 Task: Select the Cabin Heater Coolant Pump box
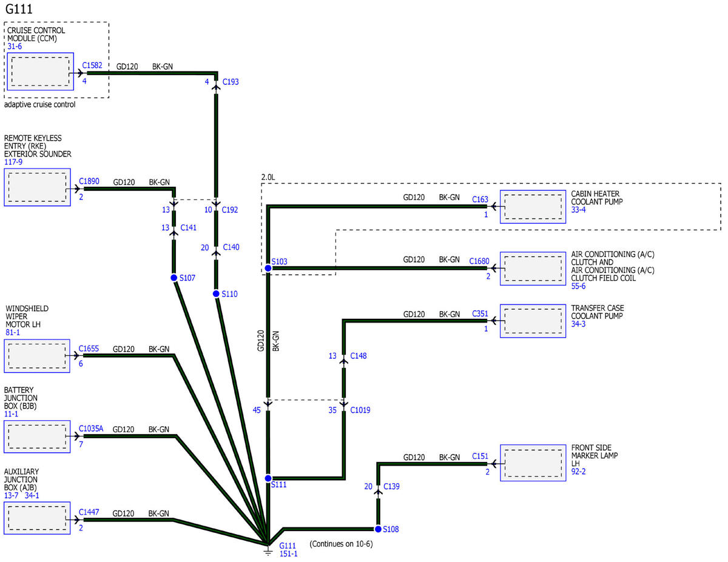tap(533, 207)
